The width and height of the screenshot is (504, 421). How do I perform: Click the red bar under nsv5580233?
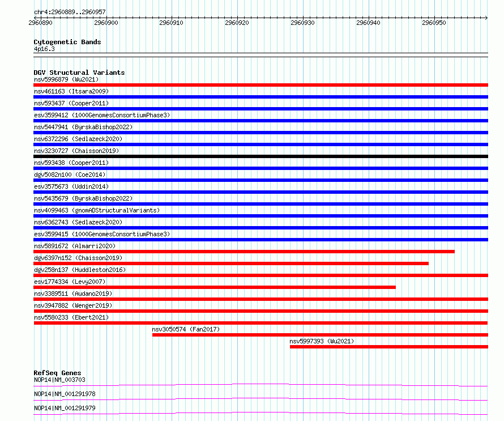pyautogui.click(x=260, y=323)
